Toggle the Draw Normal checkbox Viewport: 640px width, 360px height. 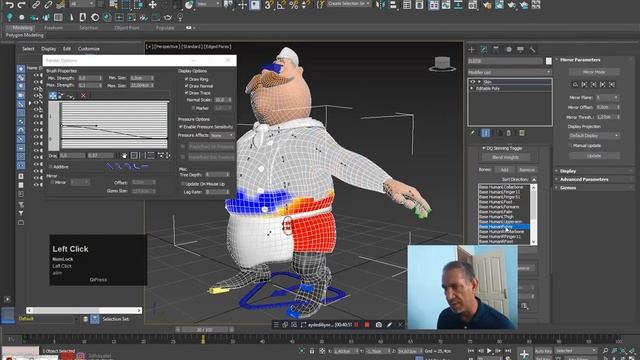coord(187,86)
